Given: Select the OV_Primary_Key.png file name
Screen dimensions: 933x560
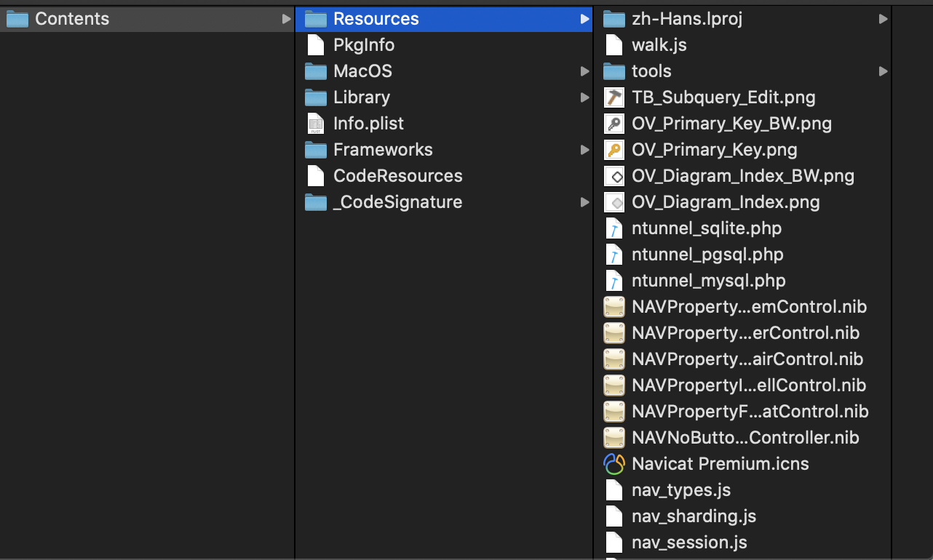Looking at the screenshot, I should [715, 150].
